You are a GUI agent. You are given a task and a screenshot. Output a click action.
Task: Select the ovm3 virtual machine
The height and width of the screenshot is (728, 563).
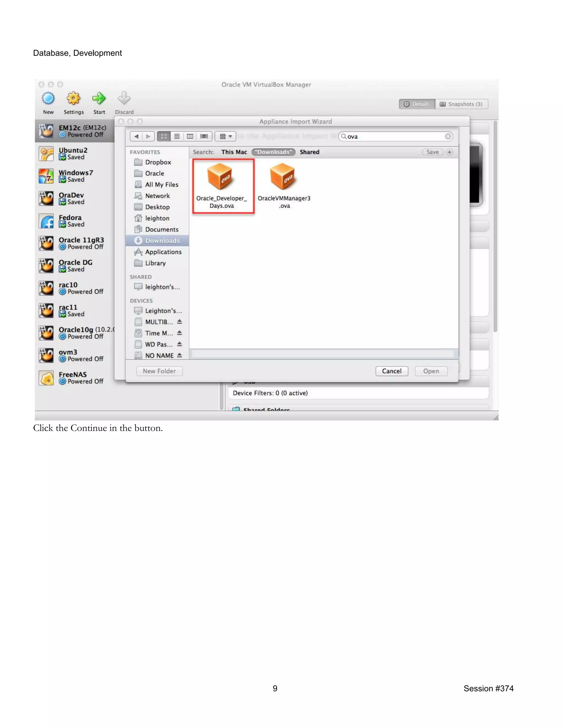(75, 355)
